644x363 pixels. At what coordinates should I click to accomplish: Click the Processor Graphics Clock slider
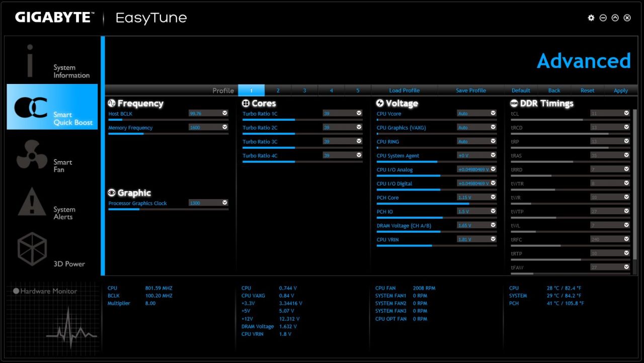tap(168, 209)
